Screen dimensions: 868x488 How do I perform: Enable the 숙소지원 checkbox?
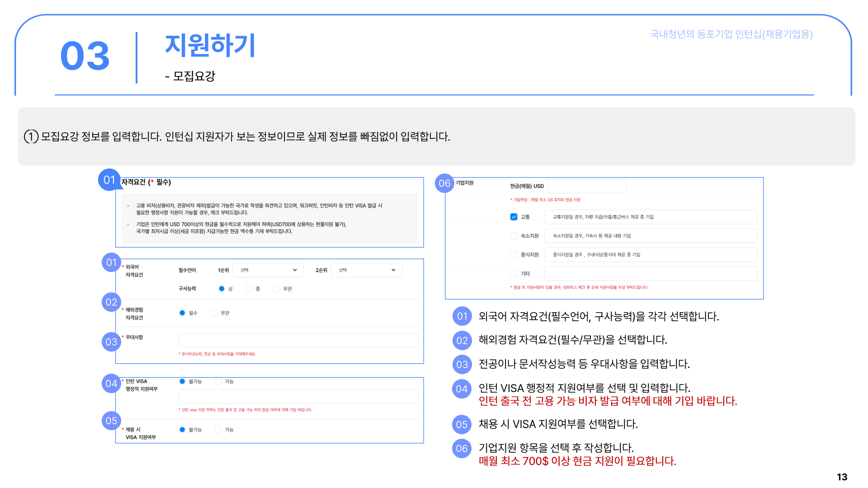click(514, 236)
